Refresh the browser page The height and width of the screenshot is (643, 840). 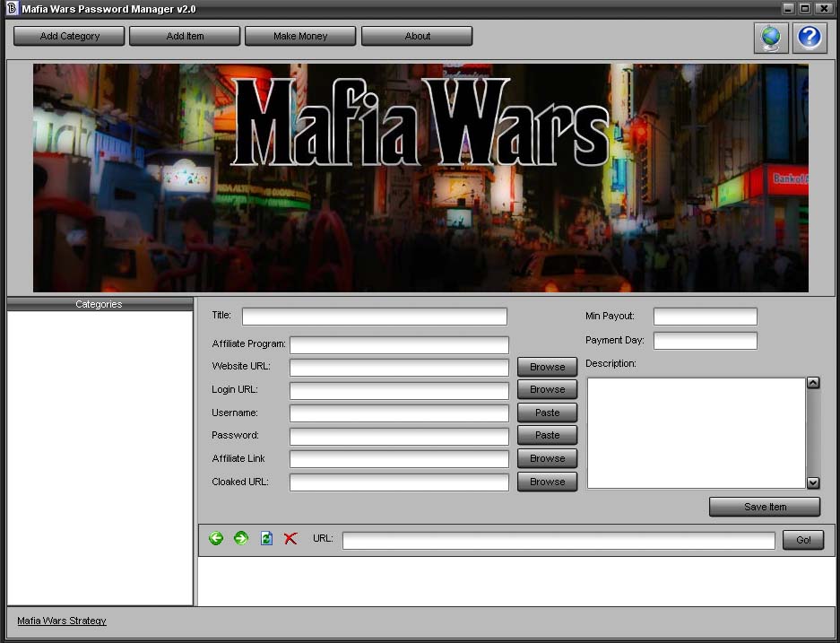tap(266, 538)
